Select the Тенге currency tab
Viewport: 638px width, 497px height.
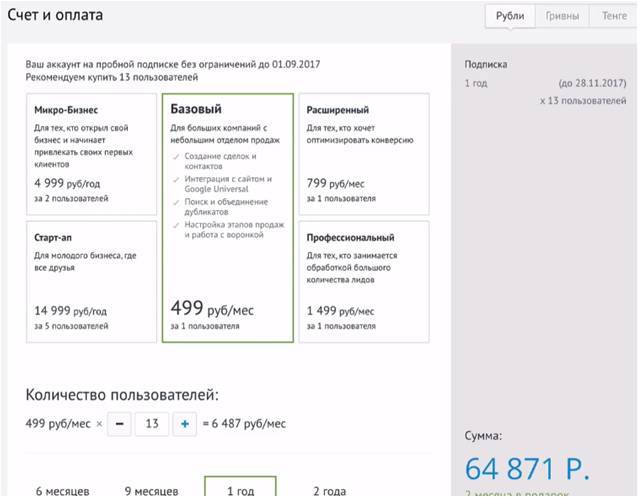point(614,17)
